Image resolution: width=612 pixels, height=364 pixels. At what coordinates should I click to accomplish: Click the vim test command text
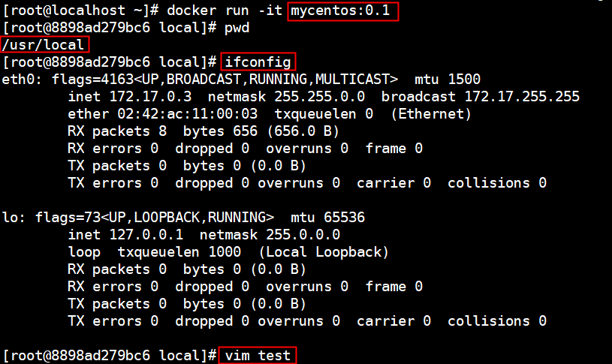click(258, 356)
